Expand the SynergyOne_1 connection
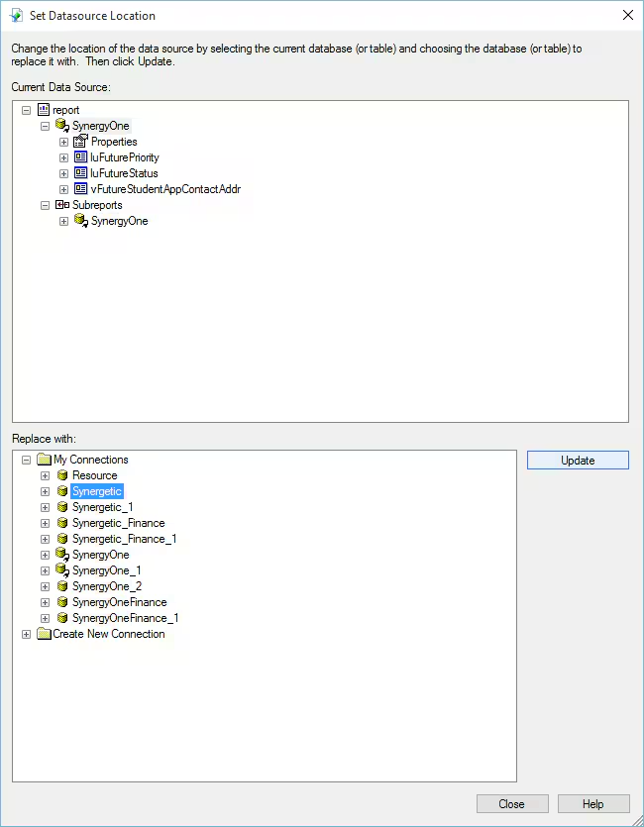Viewport: 644px width, 827px height. tap(45, 570)
